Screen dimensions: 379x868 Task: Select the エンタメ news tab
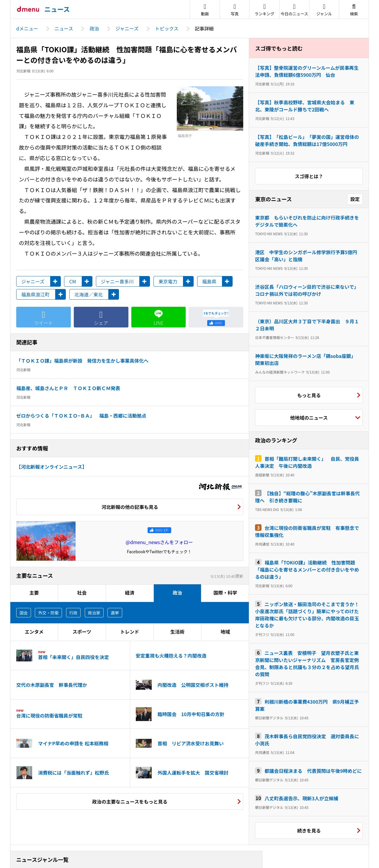pyautogui.click(x=34, y=632)
